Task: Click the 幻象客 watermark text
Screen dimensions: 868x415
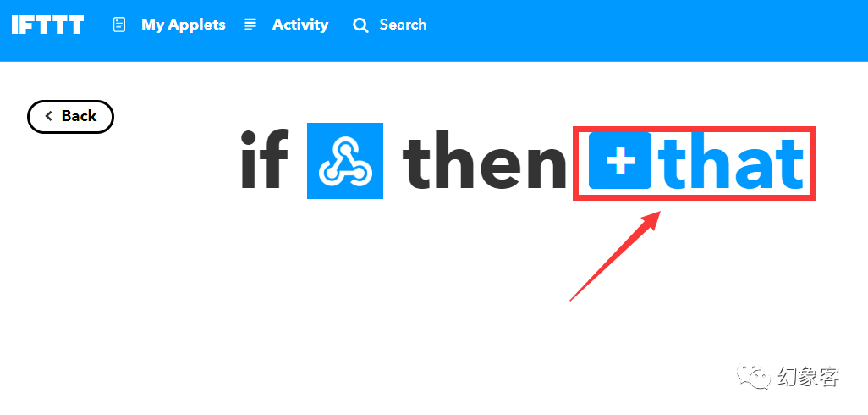Action: tap(808, 377)
